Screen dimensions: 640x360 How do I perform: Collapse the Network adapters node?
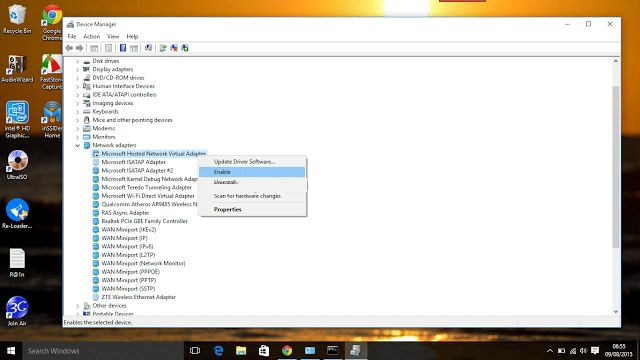[78, 146]
